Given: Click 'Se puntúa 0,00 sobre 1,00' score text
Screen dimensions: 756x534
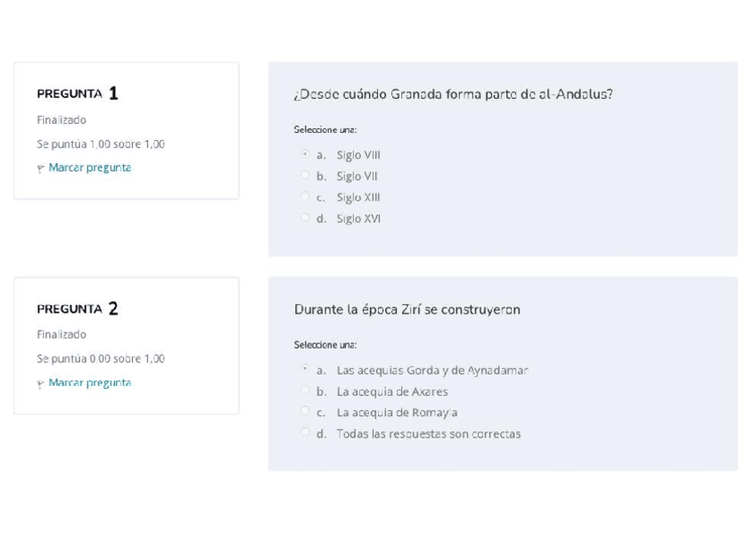Looking at the screenshot, I should coord(101,359).
